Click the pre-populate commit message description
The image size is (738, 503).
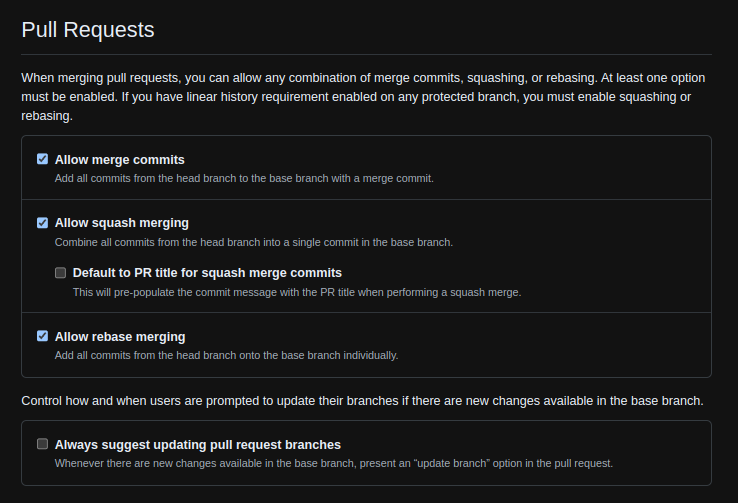pyautogui.click(x=297, y=292)
